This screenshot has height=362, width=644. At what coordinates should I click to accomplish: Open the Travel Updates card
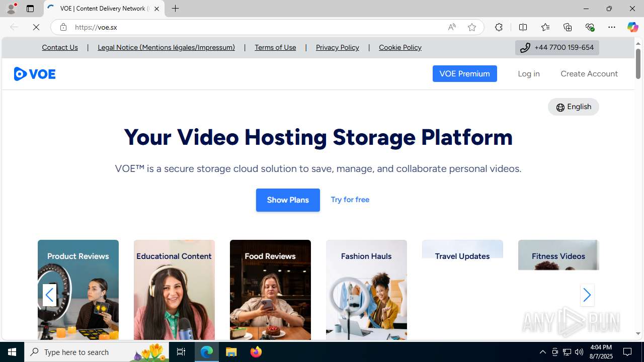(x=462, y=290)
